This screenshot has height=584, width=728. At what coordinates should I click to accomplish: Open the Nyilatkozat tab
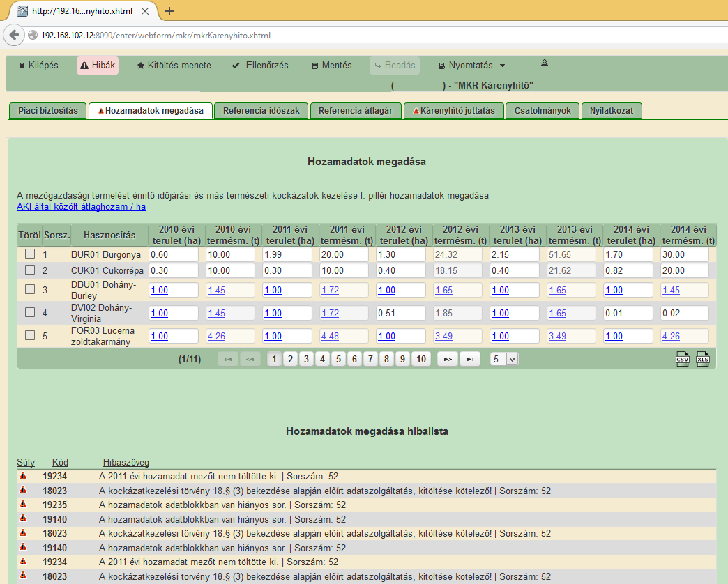tap(612, 111)
